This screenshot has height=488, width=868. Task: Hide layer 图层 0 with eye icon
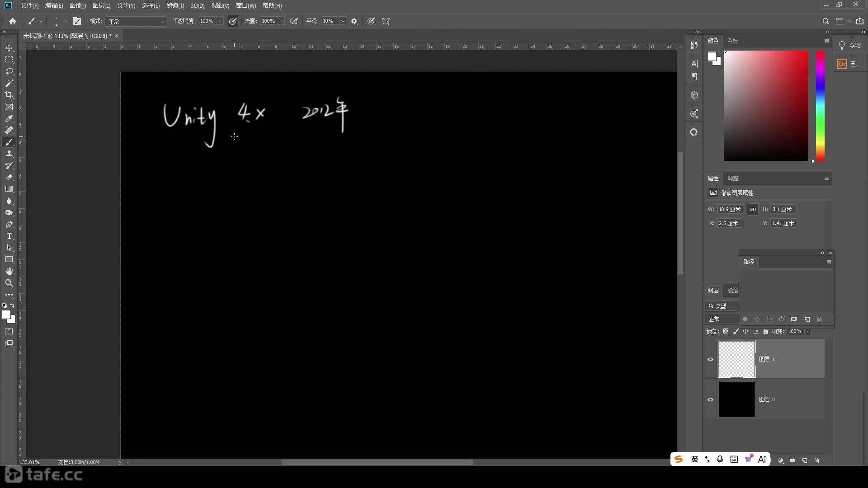tap(710, 399)
